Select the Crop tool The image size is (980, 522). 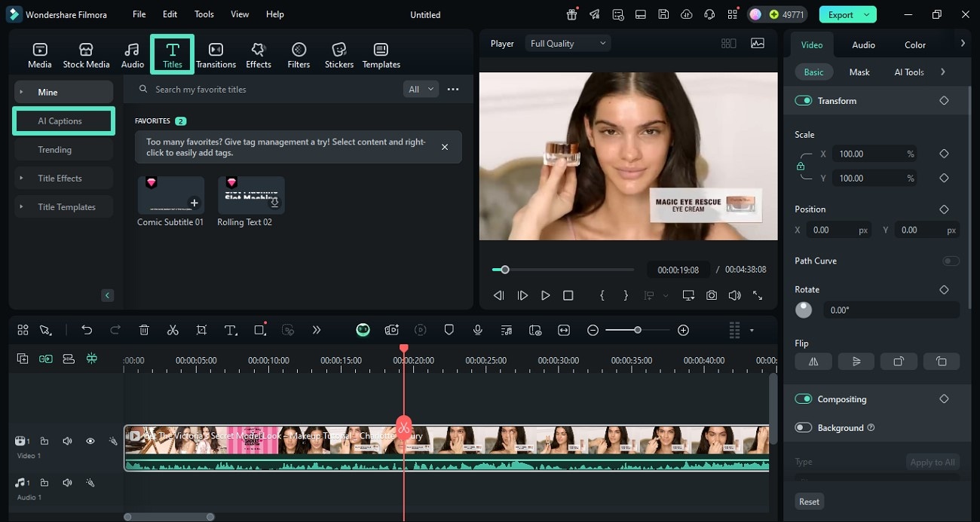tap(201, 330)
